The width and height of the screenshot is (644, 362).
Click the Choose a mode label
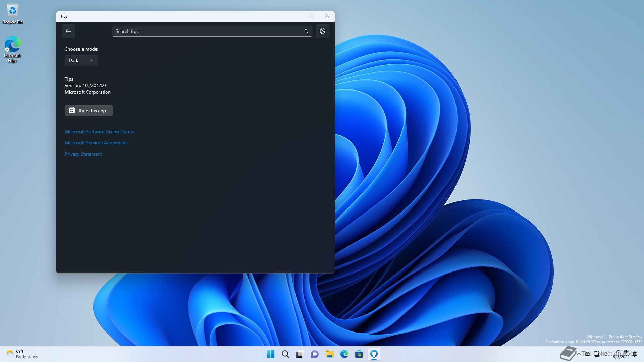(82, 49)
